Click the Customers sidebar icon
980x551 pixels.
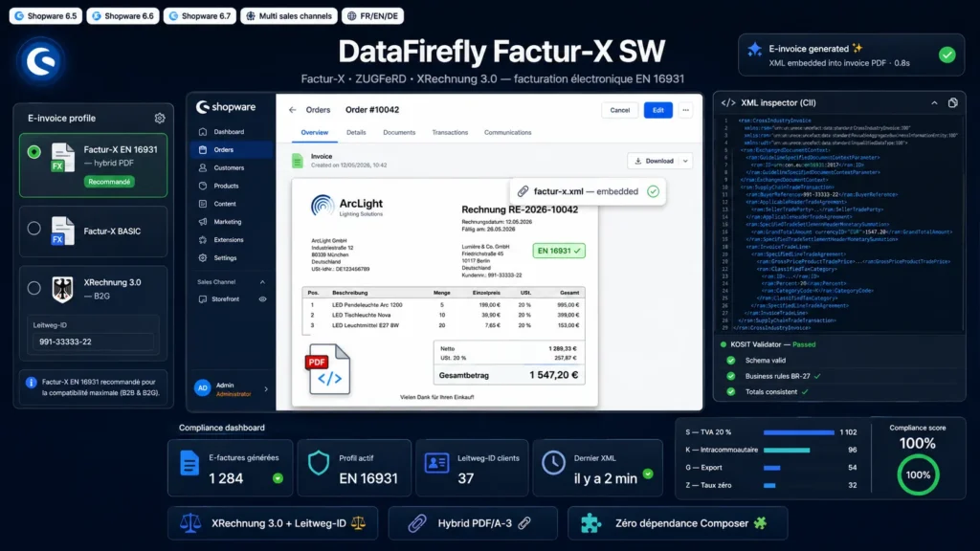(203, 168)
